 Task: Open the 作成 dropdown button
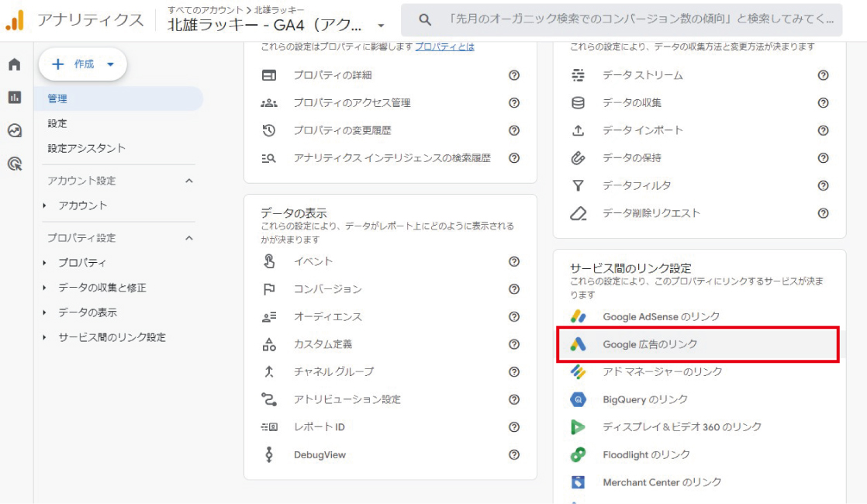[83, 64]
